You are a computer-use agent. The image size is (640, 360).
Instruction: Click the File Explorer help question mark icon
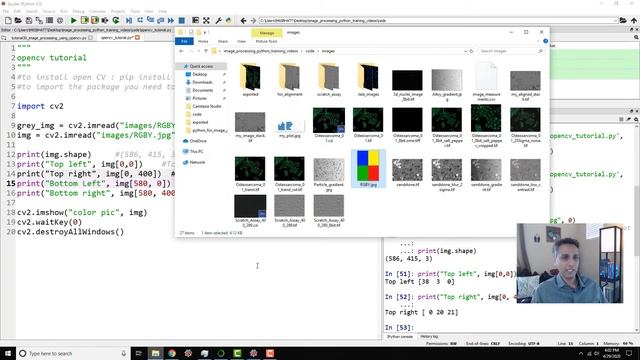click(x=545, y=41)
